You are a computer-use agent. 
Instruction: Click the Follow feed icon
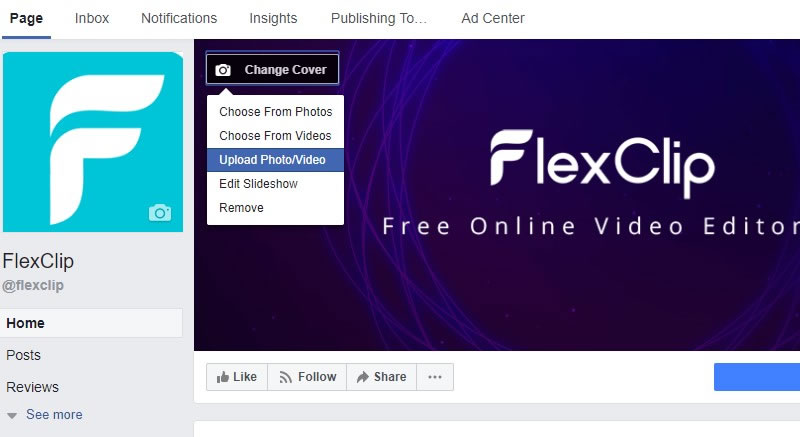point(285,377)
